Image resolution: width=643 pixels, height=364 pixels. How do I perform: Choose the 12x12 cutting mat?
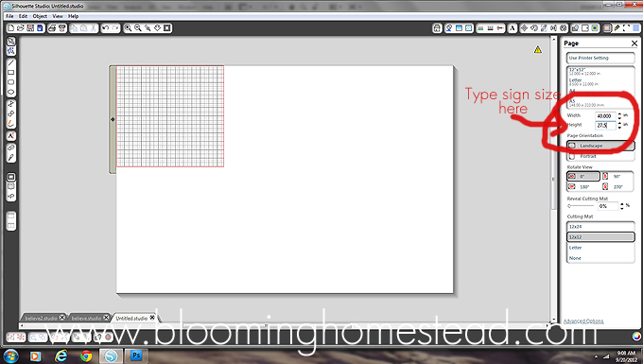pyautogui.click(x=600, y=237)
